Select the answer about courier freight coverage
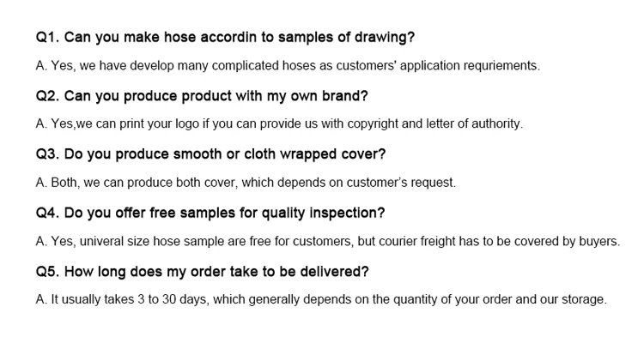Image resolution: width=644 pixels, height=349 pixels. coord(328,241)
